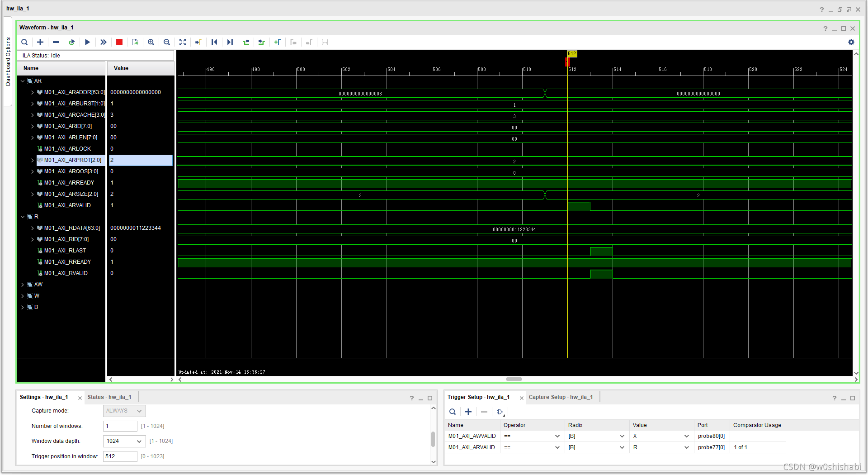Open Value dropdown for M01_AXI_AWVALID
Image resolution: width=868 pixels, height=475 pixels.
pyautogui.click(x=687, y=436)
